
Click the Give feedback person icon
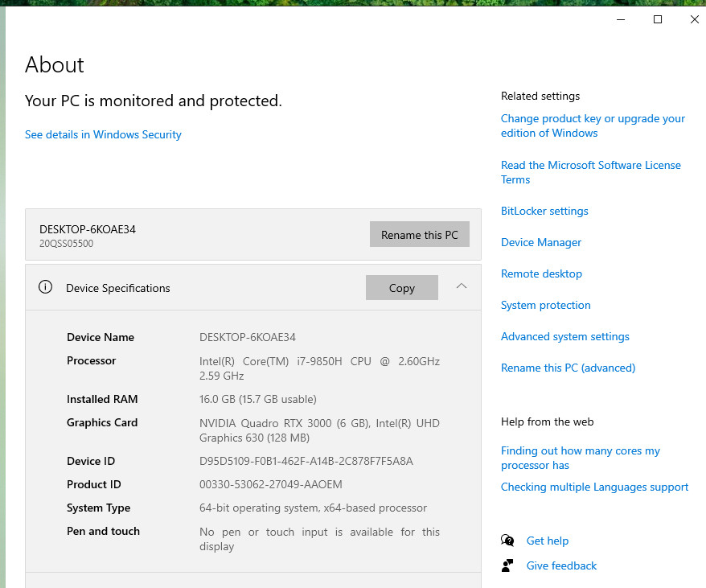[x=507, y=565]
